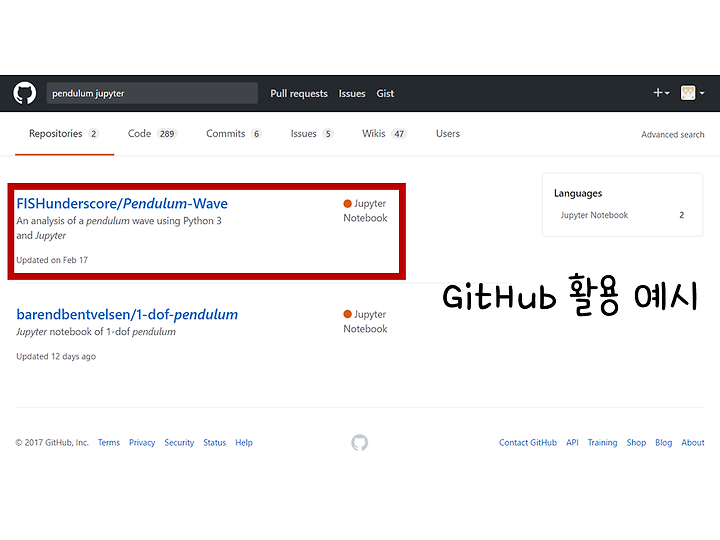
Task: Click the GitHub Octocat logo in header
Action: (24, 93)
